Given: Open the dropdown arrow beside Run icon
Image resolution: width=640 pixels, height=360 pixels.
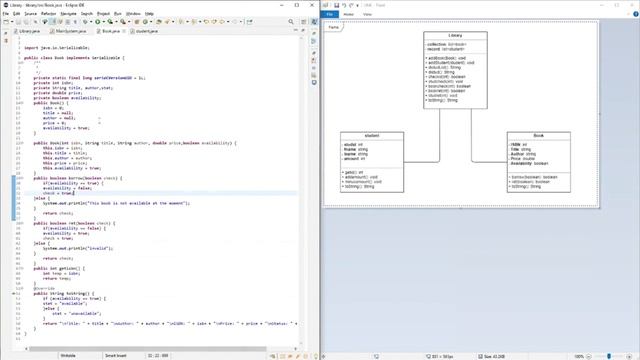Looking at the screenshot, I should click(x=104, y=22).
